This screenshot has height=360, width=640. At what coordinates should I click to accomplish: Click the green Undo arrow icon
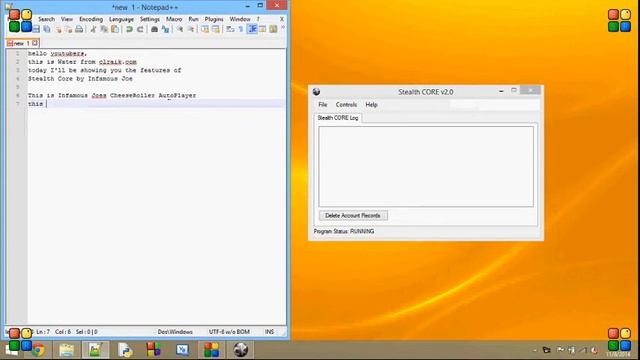tap(129, 29)
